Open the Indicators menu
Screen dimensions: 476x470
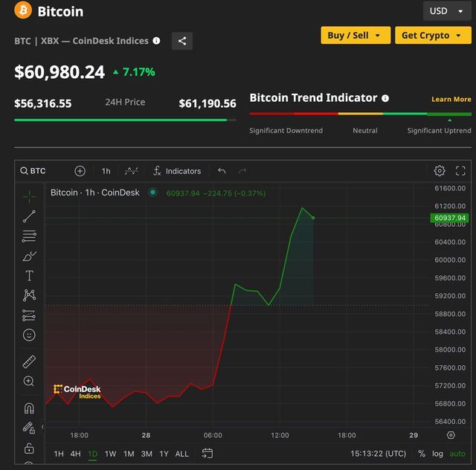(176, 171)
